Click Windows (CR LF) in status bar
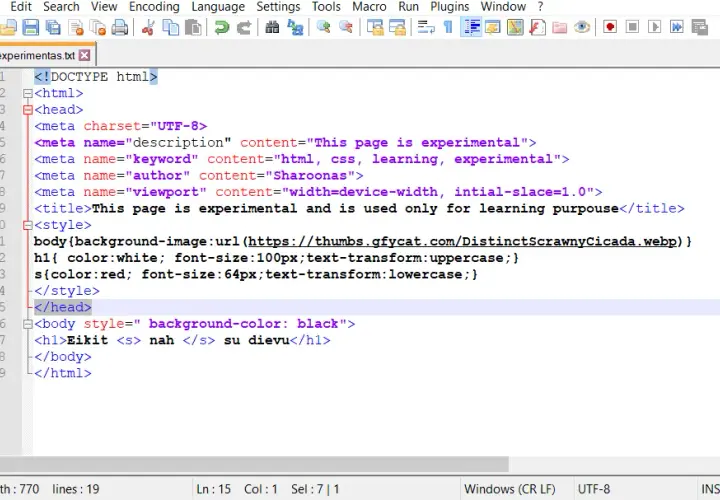Image resolution: width=720 pixels, height=500 pixels. 510,489
